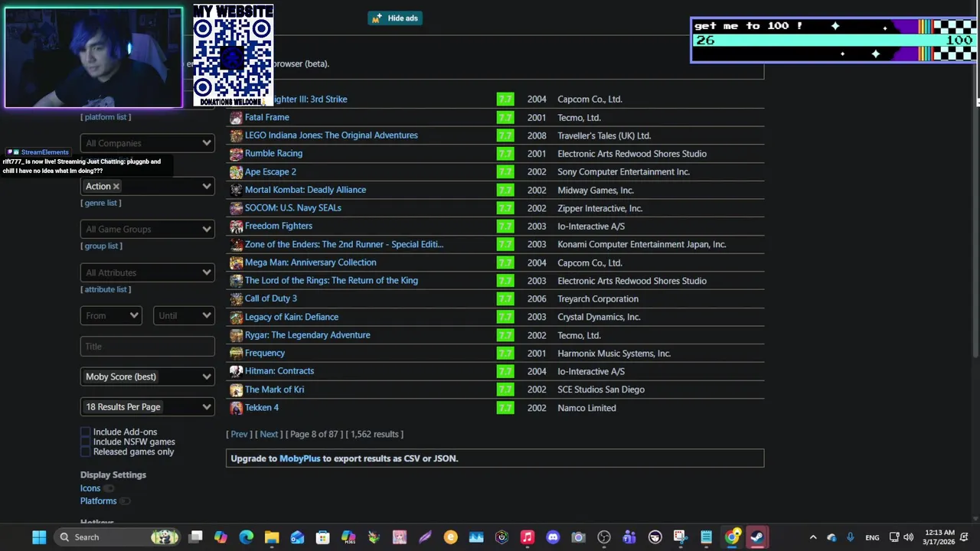Open Microsoft Store from the taskbar

pyautogui.click(x=322, y=537)
